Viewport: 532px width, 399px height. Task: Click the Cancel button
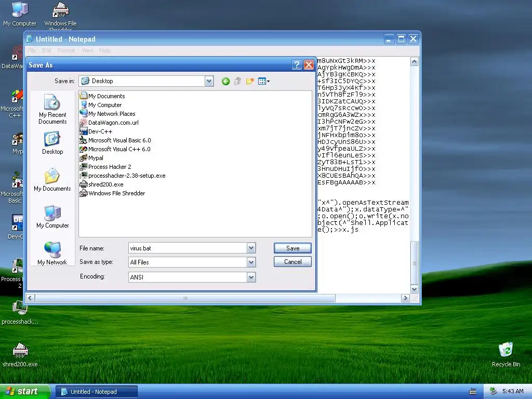point(292,262)
